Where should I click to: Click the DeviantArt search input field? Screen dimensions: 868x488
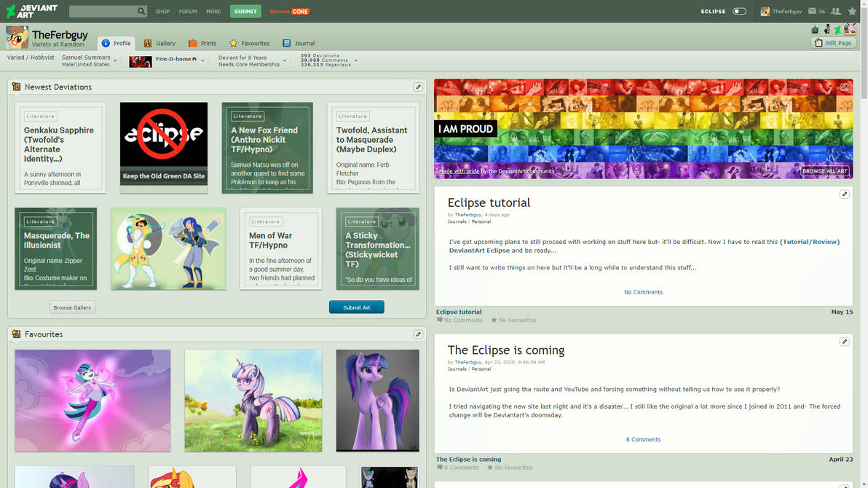click(103, 11)
